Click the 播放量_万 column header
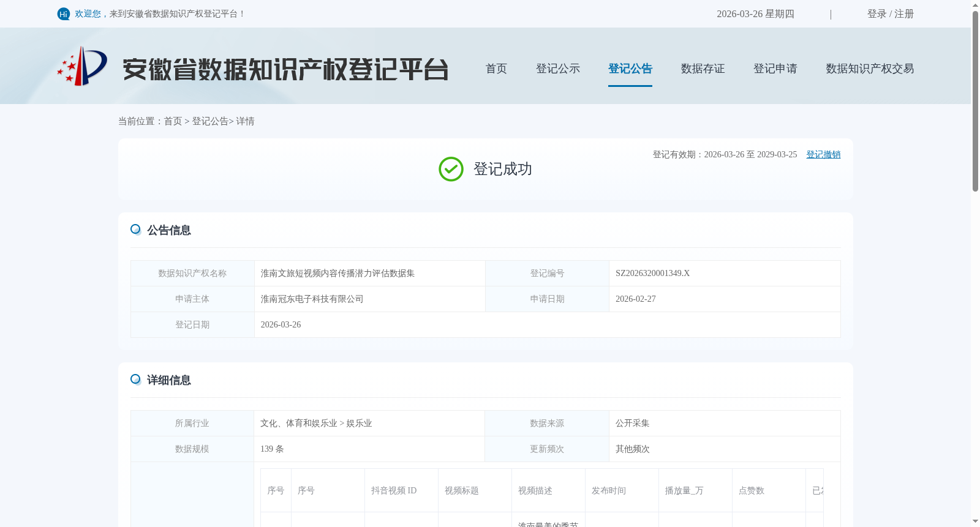The image size is (980, 527). pyautogui.click(x=695, y=491)
